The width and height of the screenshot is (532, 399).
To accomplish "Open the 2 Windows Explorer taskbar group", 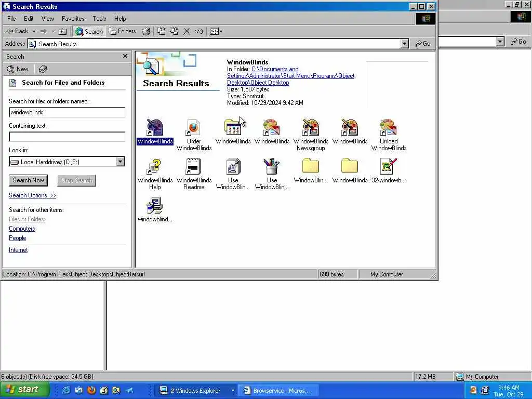I will pos(197,391).
